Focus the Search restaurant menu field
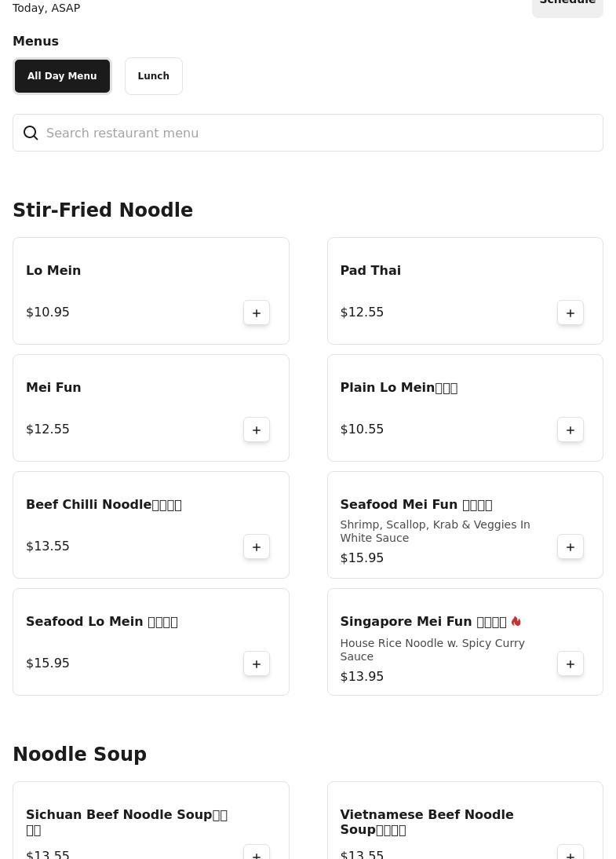The height and width of the screenshot is (859, 616). [314, 133]
